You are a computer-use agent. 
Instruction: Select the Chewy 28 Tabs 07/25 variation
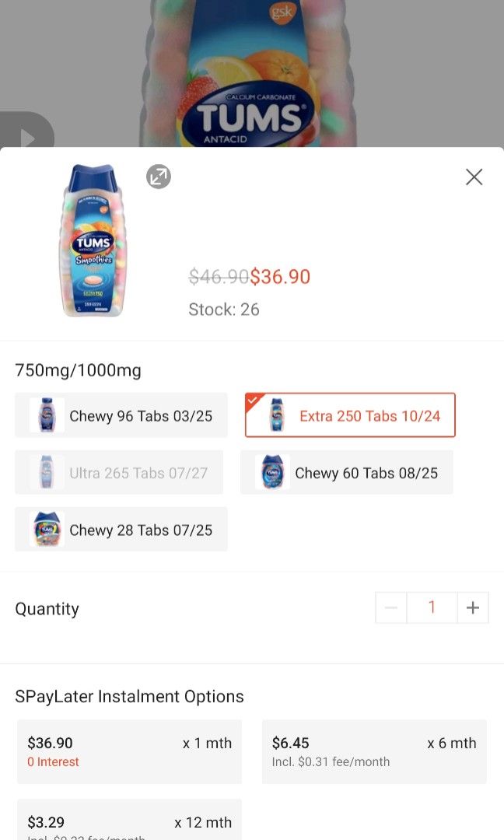click(121, 530)
